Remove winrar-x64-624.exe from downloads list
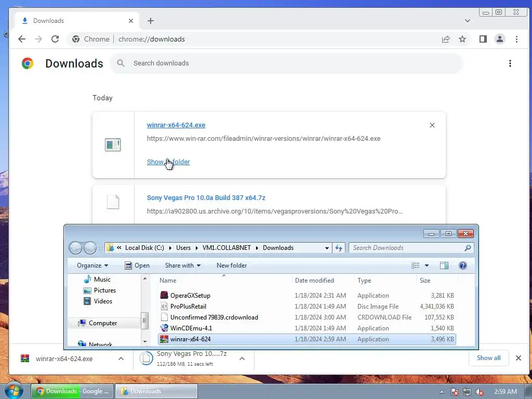This screenshot has width=532, height=399. (x=432, y=125)
